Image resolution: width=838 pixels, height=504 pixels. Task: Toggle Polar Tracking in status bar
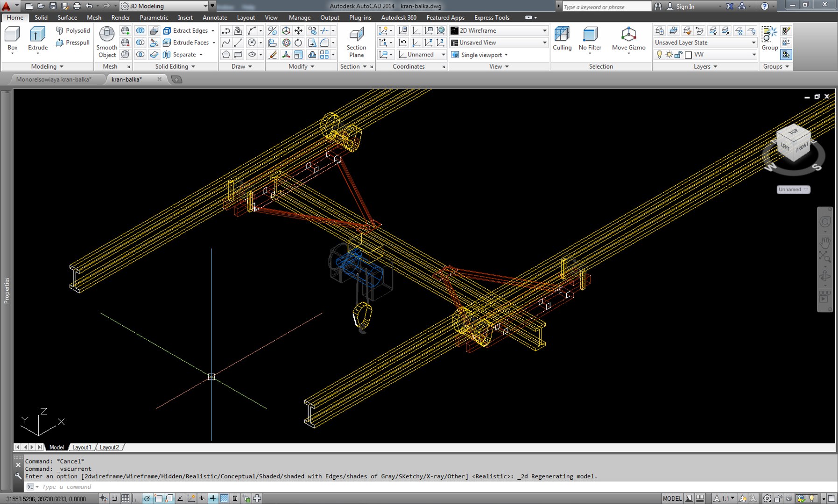(147, 498)
